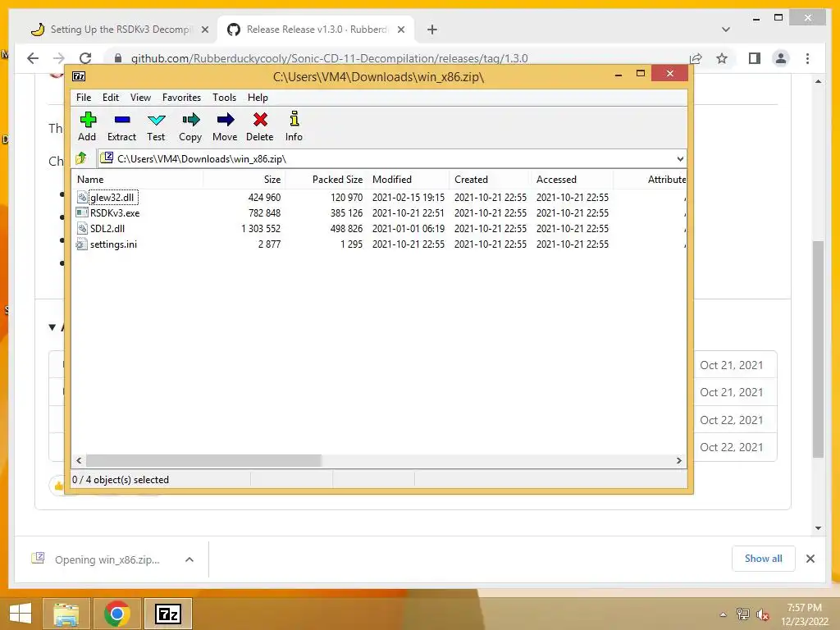Open the Help menu

tap(258, 98)
